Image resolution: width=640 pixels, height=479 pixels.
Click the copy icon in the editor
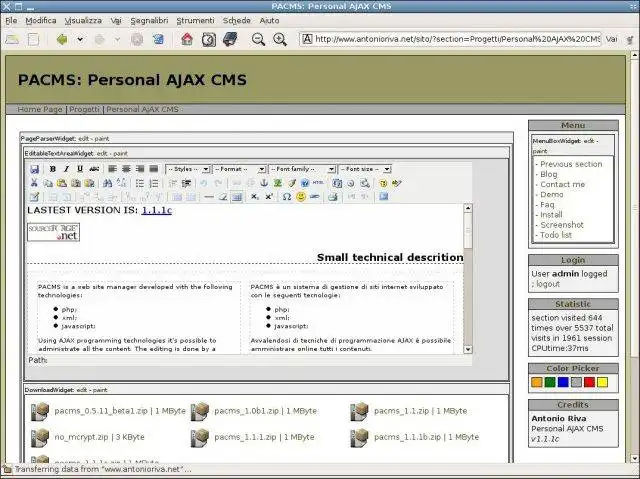[x=48, y=183]
